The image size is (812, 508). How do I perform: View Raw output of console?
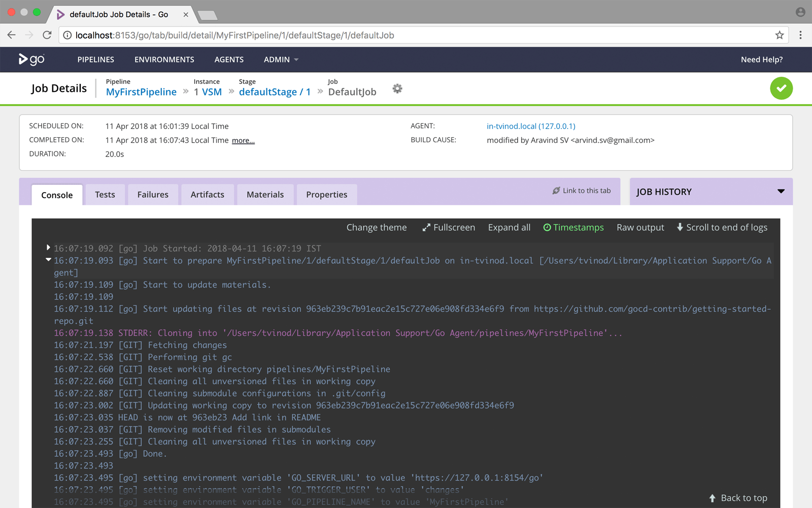coord(640,228)
